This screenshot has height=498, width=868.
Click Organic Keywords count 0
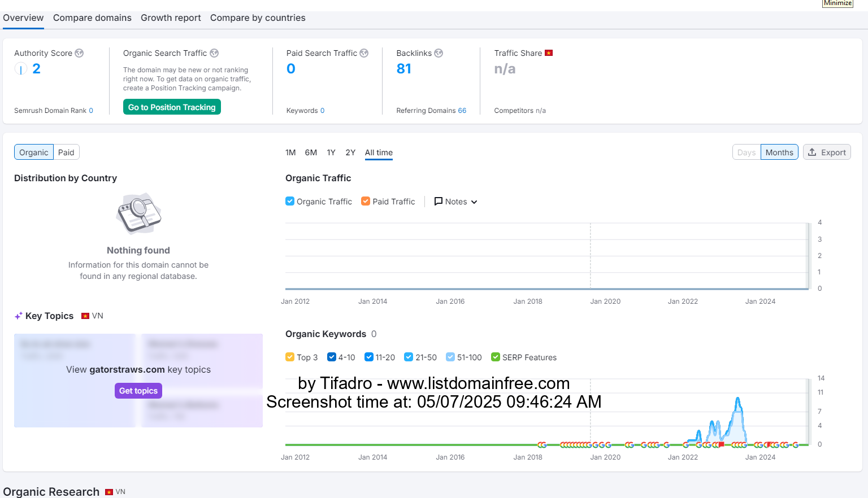[x=374, y=334]
